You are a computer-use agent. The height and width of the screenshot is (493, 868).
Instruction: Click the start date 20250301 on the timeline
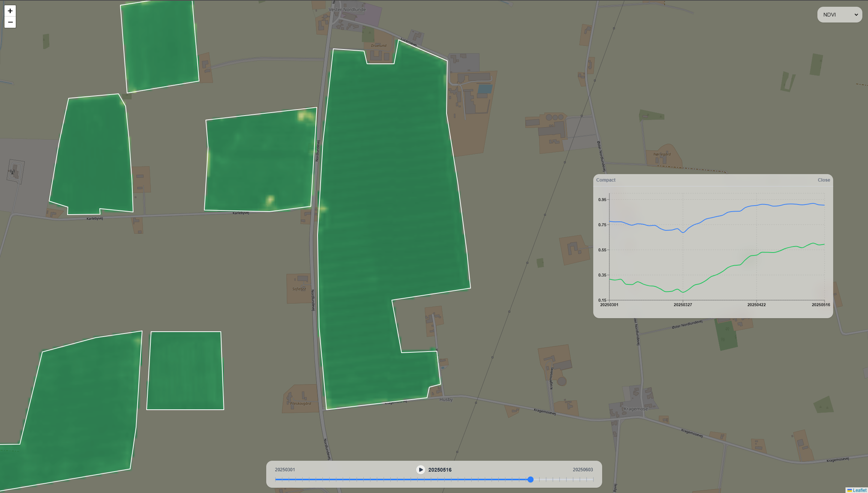point(285,469)
